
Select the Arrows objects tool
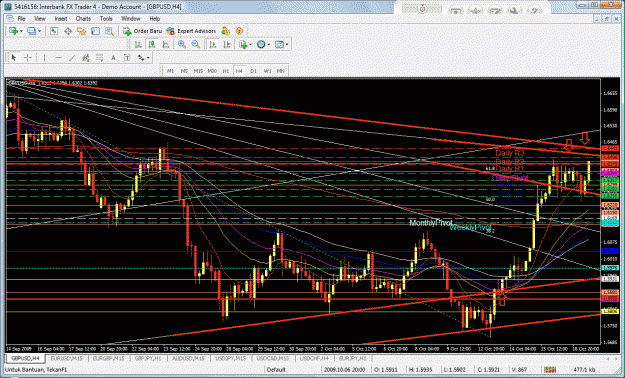coord(141,58)
